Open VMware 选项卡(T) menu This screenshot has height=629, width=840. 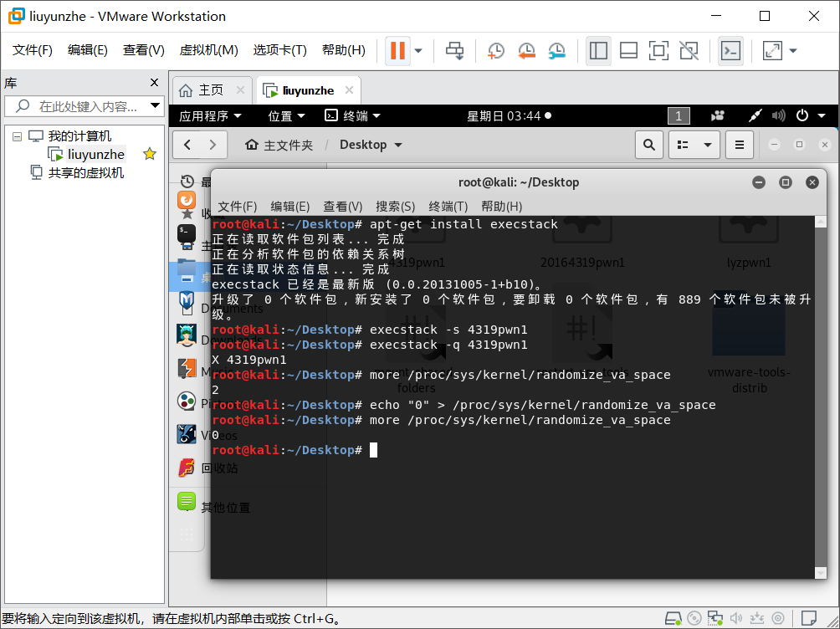279,50
